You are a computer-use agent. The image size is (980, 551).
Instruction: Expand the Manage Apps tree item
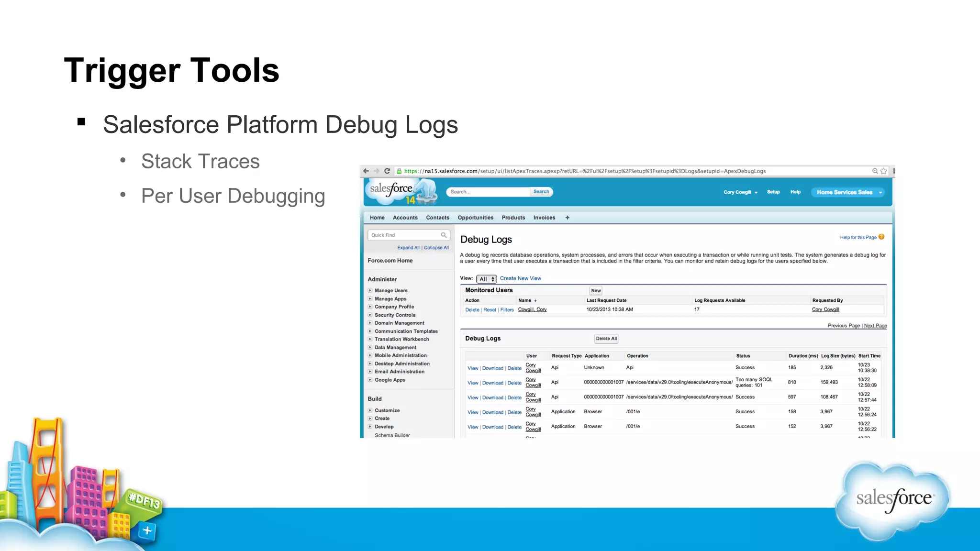(370, 298)
